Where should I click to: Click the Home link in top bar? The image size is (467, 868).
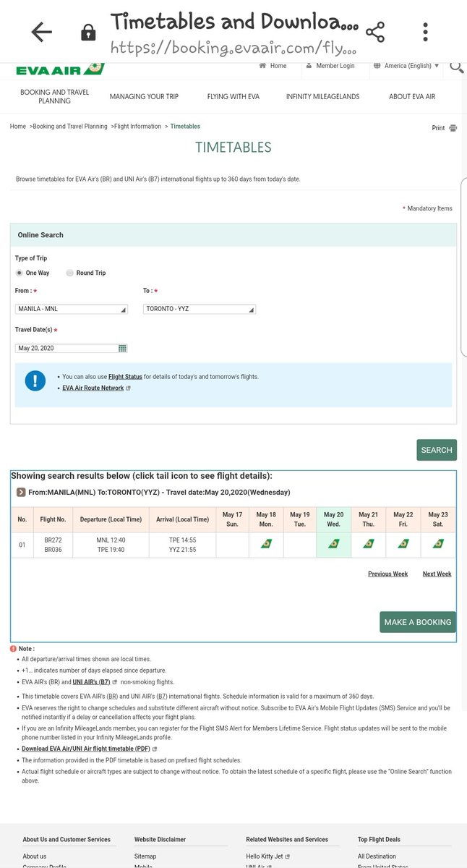point(273,66)
